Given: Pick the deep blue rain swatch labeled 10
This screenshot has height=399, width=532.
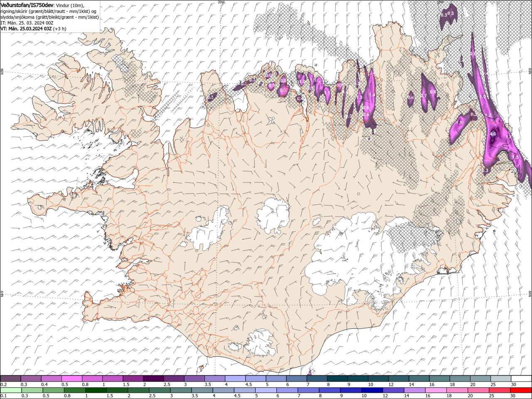Looking at the screenshot, I should [x=372, y=390].
